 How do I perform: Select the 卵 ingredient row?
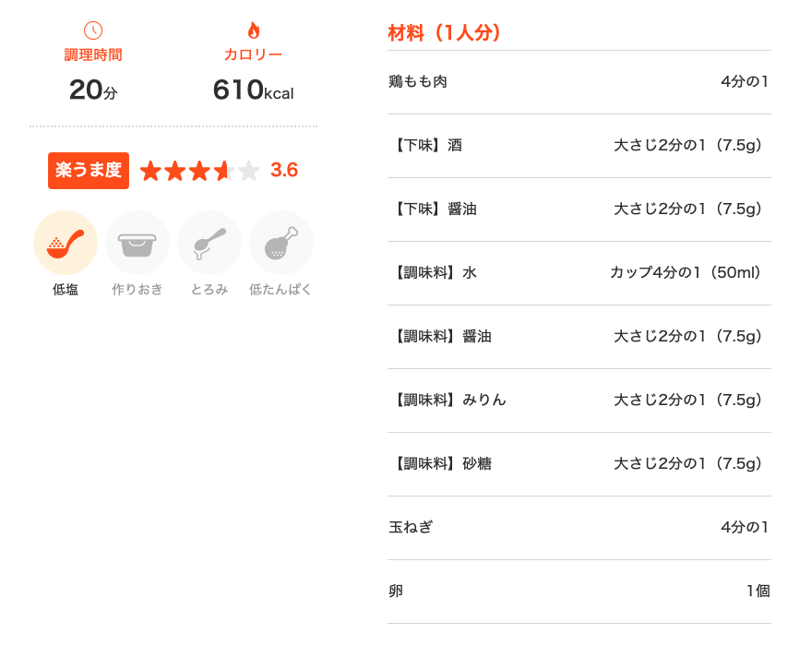pyautogui.click(x=579, y=592)
